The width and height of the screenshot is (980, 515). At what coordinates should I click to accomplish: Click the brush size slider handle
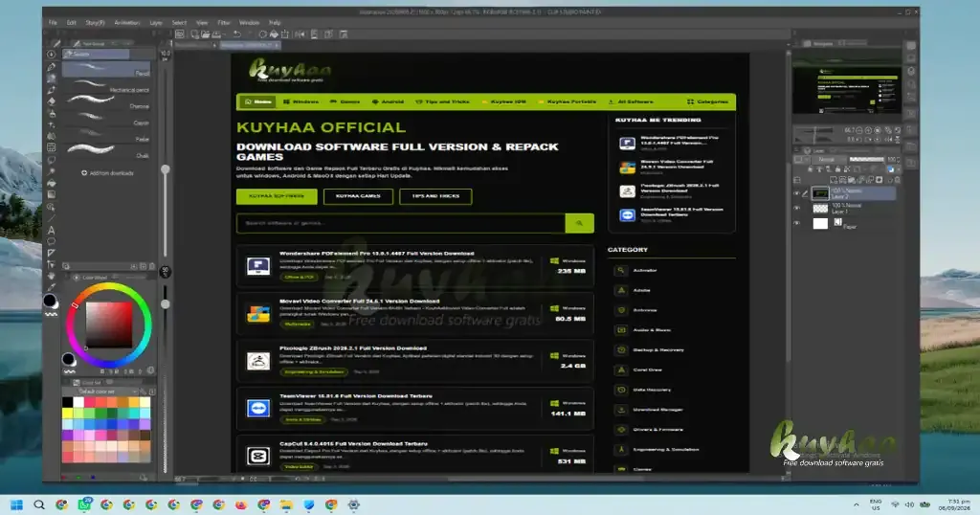pyautogui.click(x=165, y=169)
